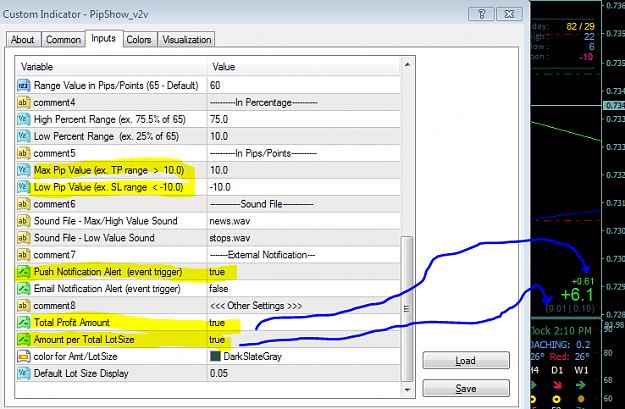Click the string icon next to comment8
This screenshot has height=409, width=625.
point(24,306)
